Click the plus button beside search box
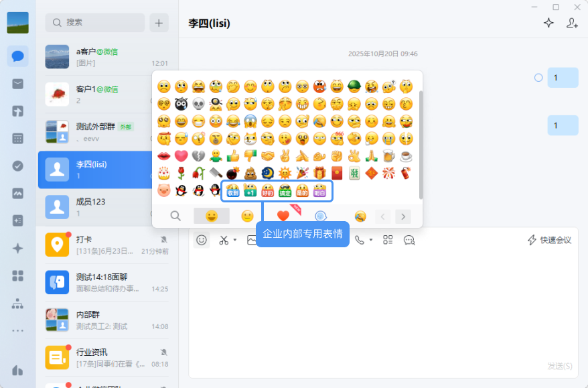The height and width of the screenshot is (388, 588). 159,23
